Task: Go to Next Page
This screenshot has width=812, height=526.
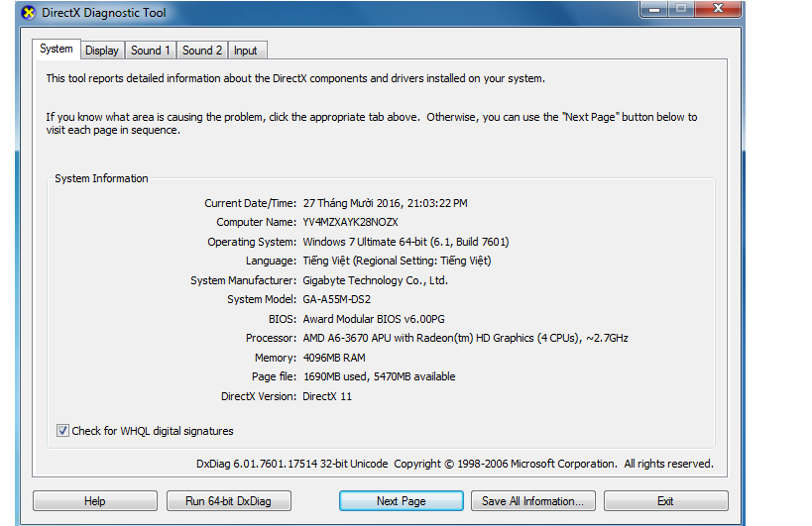Action: 402,500
